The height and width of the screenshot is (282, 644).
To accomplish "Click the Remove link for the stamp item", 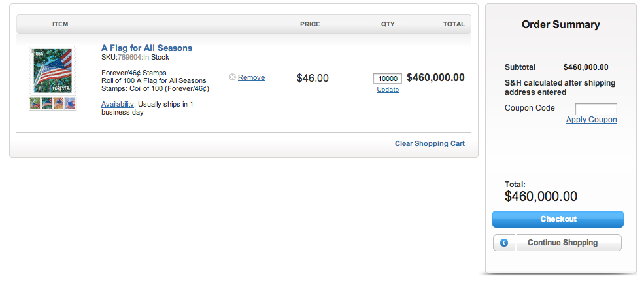I will click(x=251, y=77).
